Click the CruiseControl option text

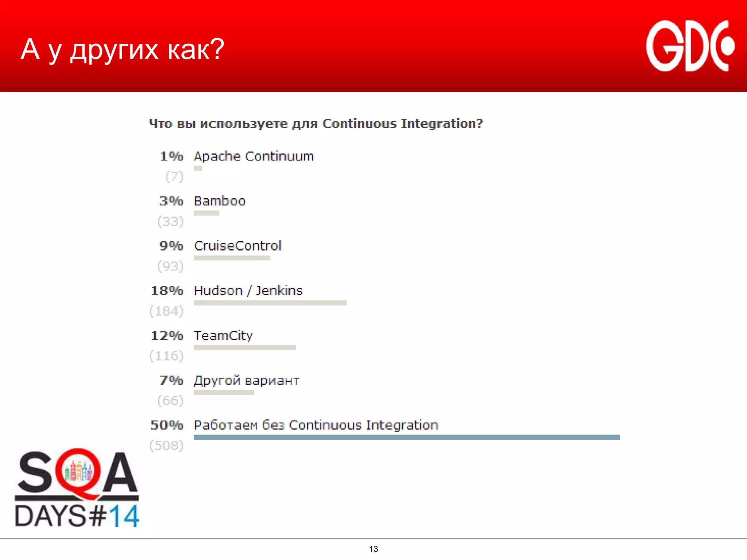[237, 246]
